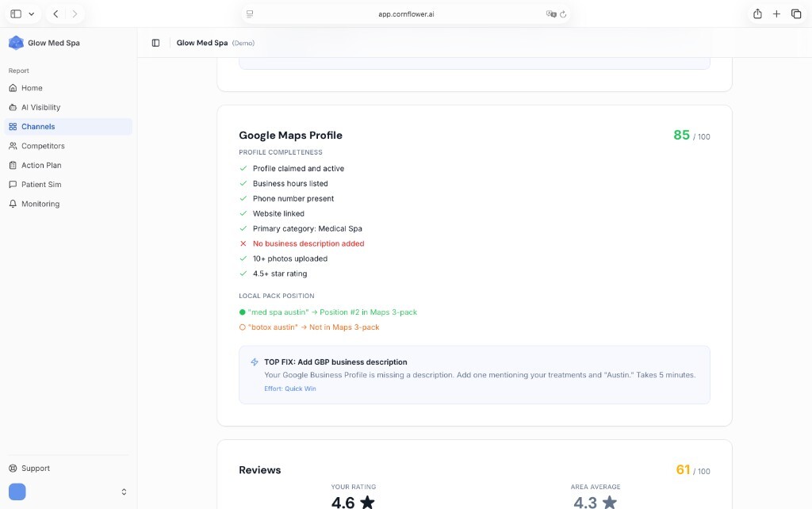Screen dimensions: 812x509
Task: Select the Competitors people icon
Action: [13, 145]
